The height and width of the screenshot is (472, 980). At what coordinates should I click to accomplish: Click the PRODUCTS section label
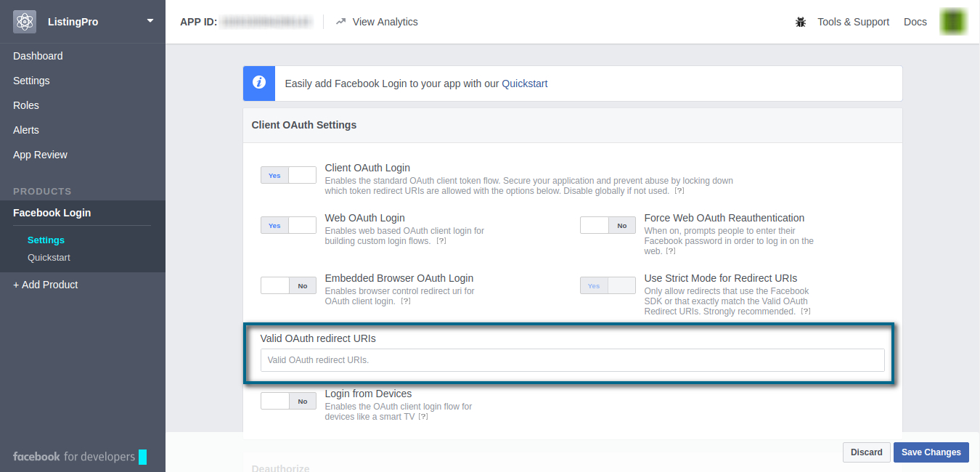[42, 191]
